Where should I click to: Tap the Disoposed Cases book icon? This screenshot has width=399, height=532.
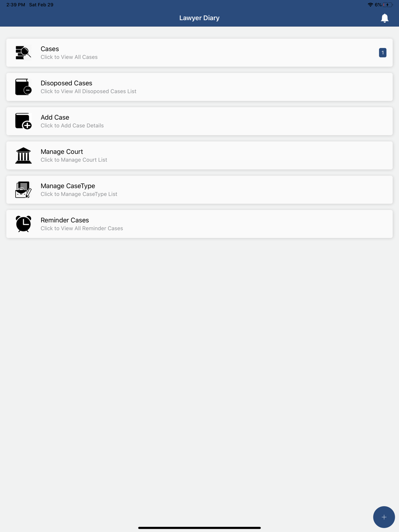coord(23,87)
